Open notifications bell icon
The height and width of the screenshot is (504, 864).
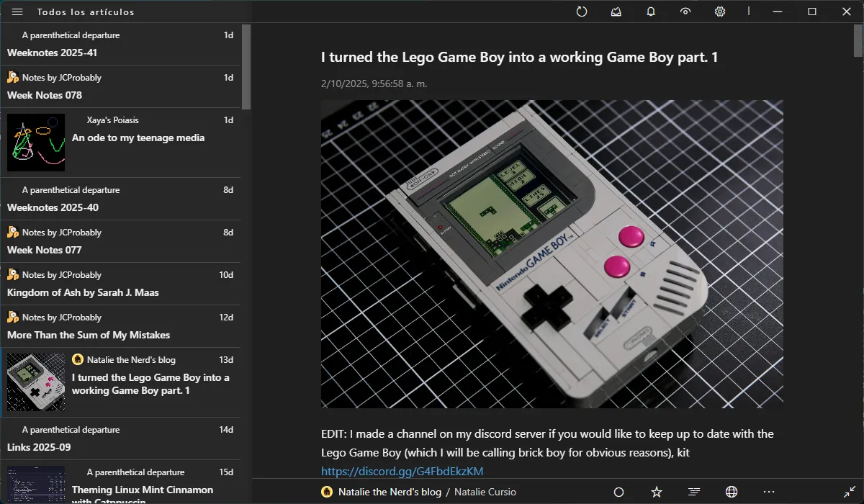pyautogui.click(x=651, y=12)
